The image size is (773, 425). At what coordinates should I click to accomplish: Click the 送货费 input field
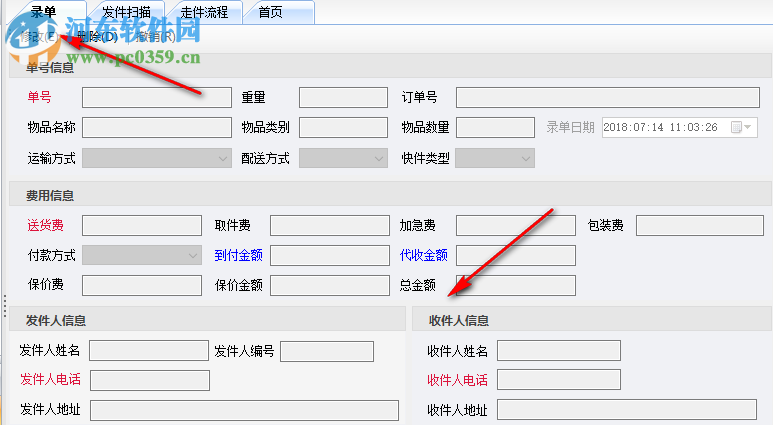pos(142,225)
